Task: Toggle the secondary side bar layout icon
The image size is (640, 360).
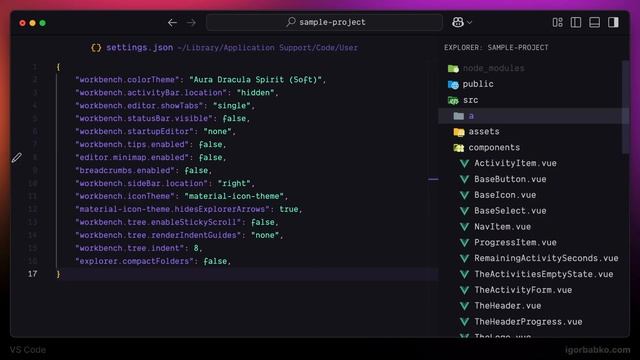Action: (613, 22)
